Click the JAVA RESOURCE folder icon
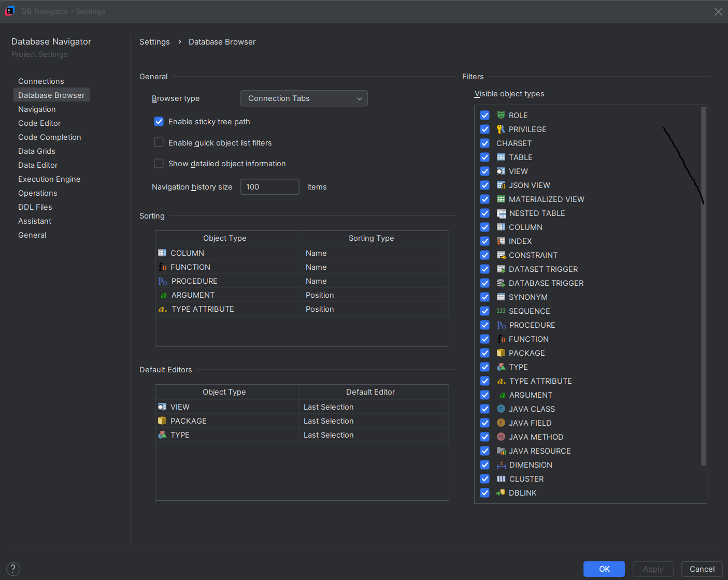Image resolution: width=728 pixels, height=580 pixels. (501, 451)
